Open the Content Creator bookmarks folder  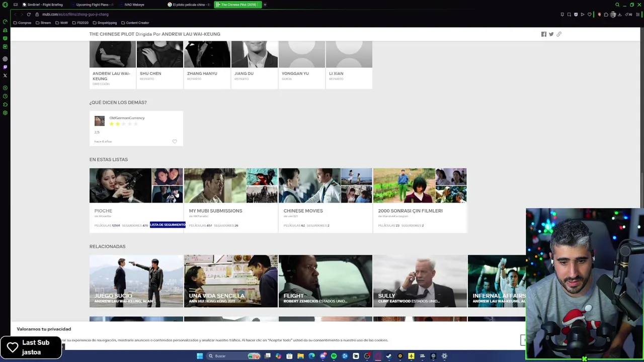(135, 23)
